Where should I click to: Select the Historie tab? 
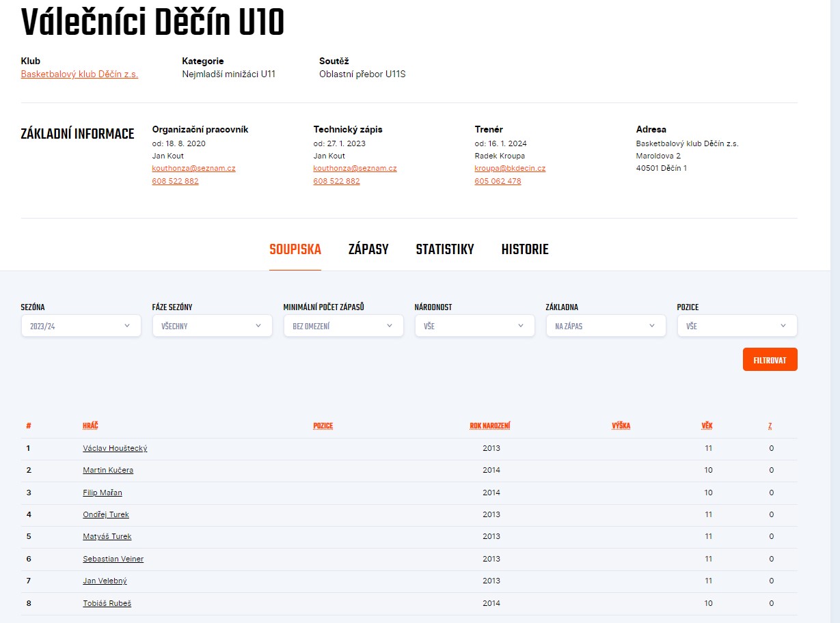(x=525, y=249)
